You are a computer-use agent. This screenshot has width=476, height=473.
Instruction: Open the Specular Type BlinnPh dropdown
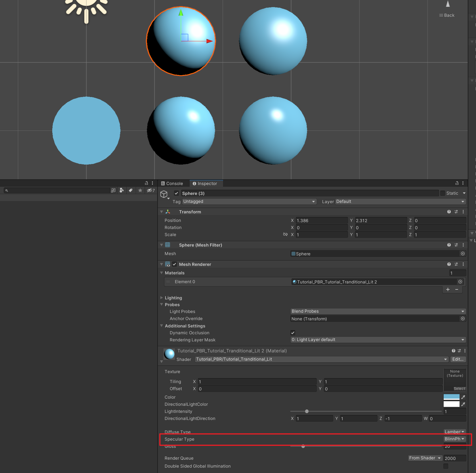454,439
